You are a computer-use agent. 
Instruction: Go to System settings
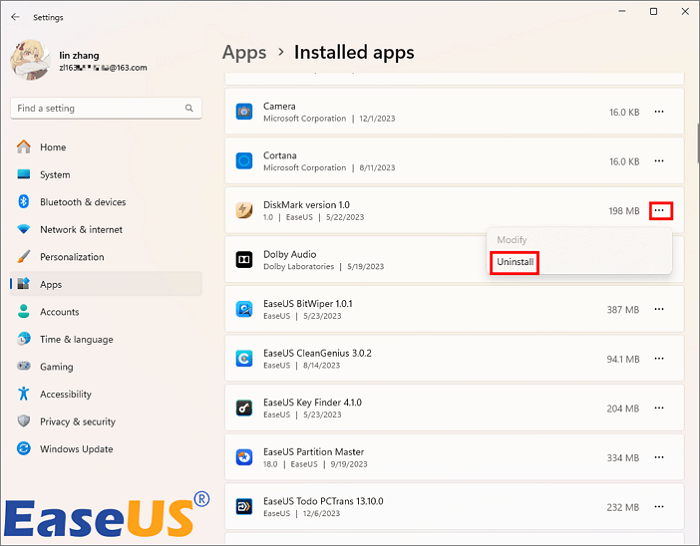(x=106, y=175)
